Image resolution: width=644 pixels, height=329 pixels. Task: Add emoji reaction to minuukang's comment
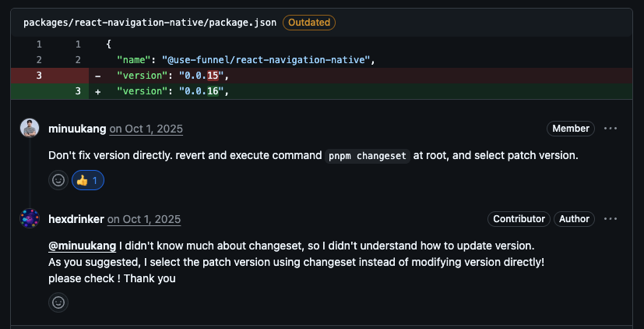[58, 180]
